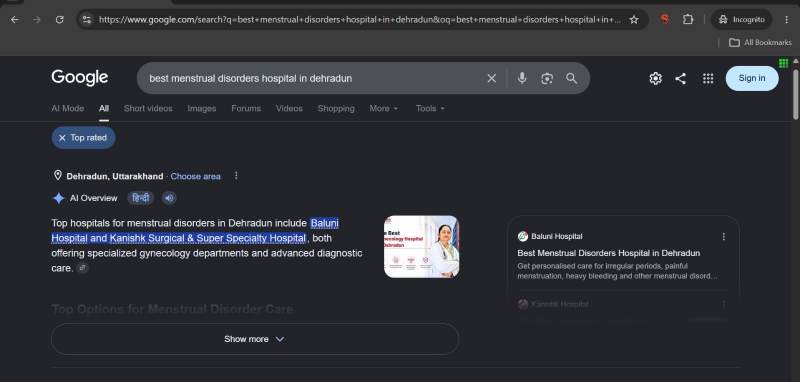Click the location pin icon
Viewport: 800px width, 382px height.
click(x=58, y=175)
